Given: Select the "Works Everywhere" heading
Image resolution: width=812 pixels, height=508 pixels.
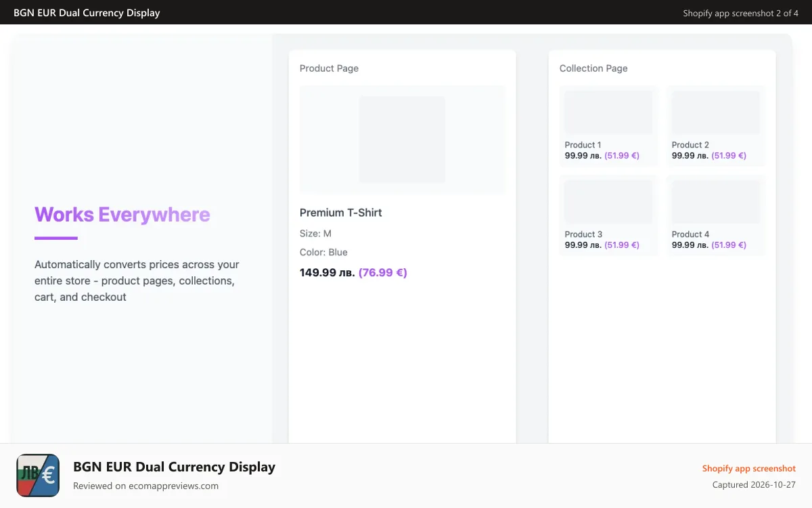Looking at the screenshot, I should [x=122, y=215].
